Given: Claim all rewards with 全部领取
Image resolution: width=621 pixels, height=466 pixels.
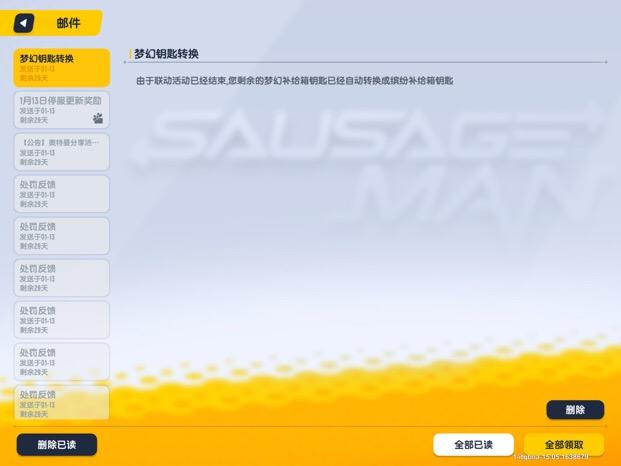Looking at the screenshot, I should [564, 445].
